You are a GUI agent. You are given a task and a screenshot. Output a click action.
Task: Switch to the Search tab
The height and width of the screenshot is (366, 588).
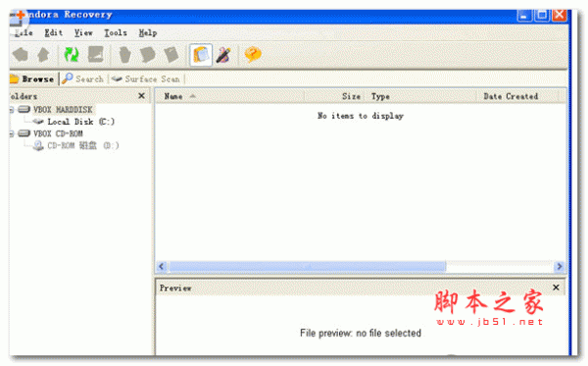[83, 79]
